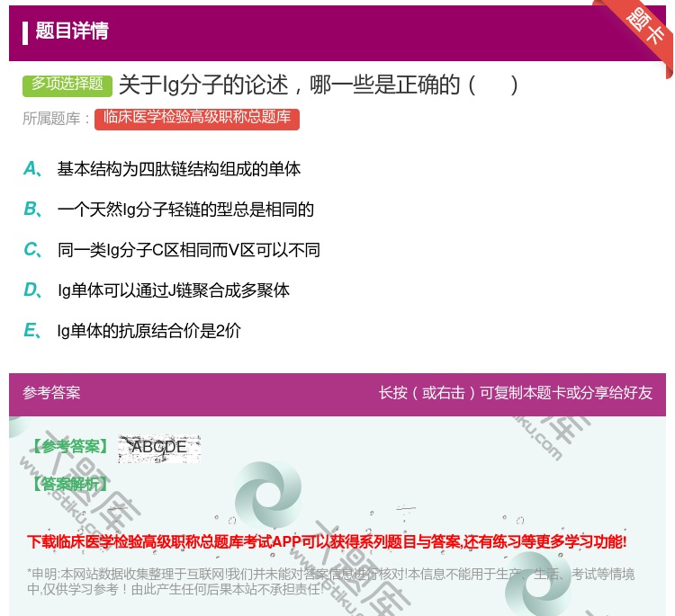675x616 pixels.
Task: Choose option A 基本结构为四肽链结构组成的单体
Action: [x=179, y=169]
